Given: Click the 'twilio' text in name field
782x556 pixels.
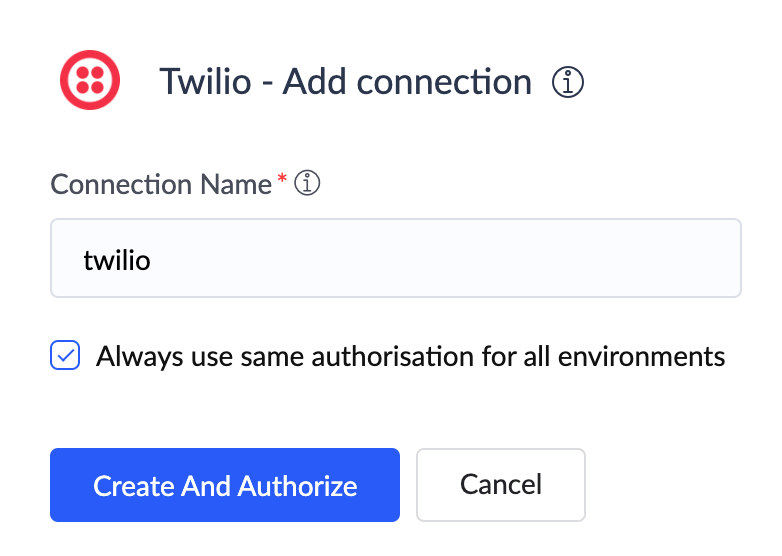Looking at the screenshot, I should (x=117, y=260).
